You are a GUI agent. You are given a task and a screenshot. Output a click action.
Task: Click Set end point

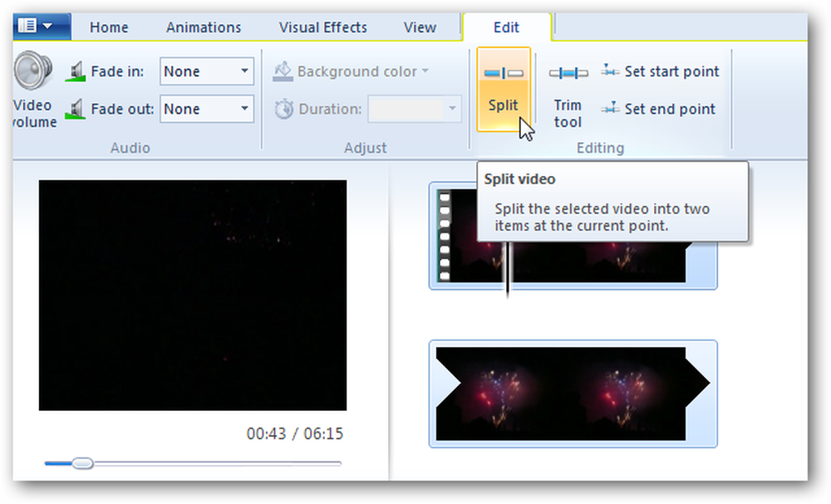pyautogui.click(x=658, y=109)
